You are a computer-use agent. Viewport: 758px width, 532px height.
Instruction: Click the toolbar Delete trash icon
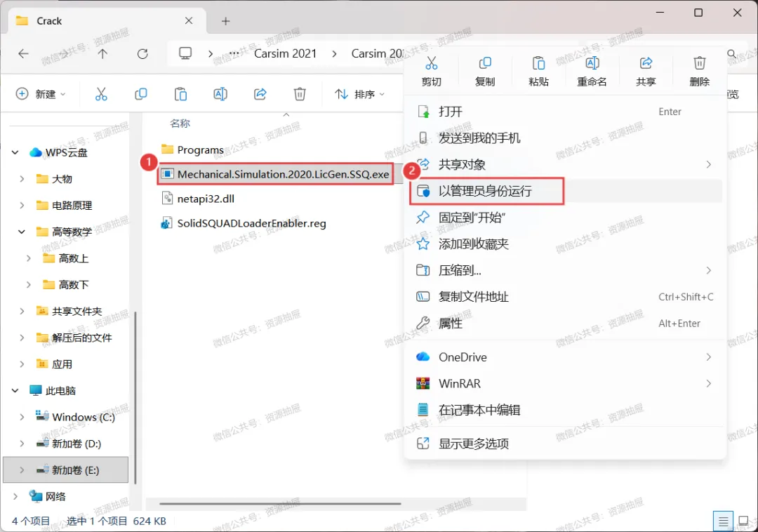click(x=300, y=94)
